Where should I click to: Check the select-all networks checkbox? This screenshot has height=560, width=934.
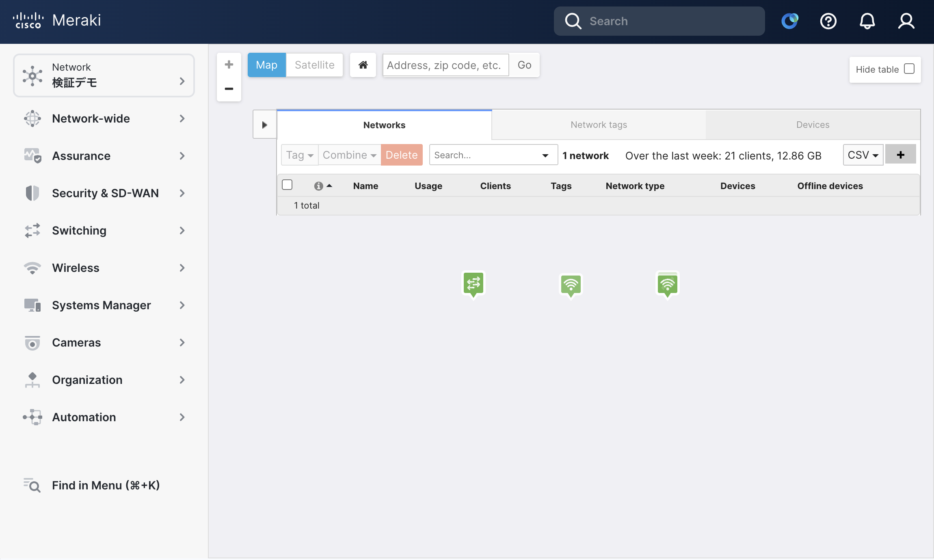click(x=287, y=185)
